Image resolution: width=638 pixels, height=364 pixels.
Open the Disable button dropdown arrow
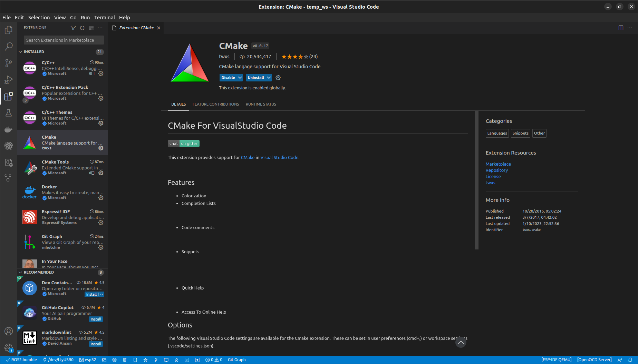tap(240, 78)
